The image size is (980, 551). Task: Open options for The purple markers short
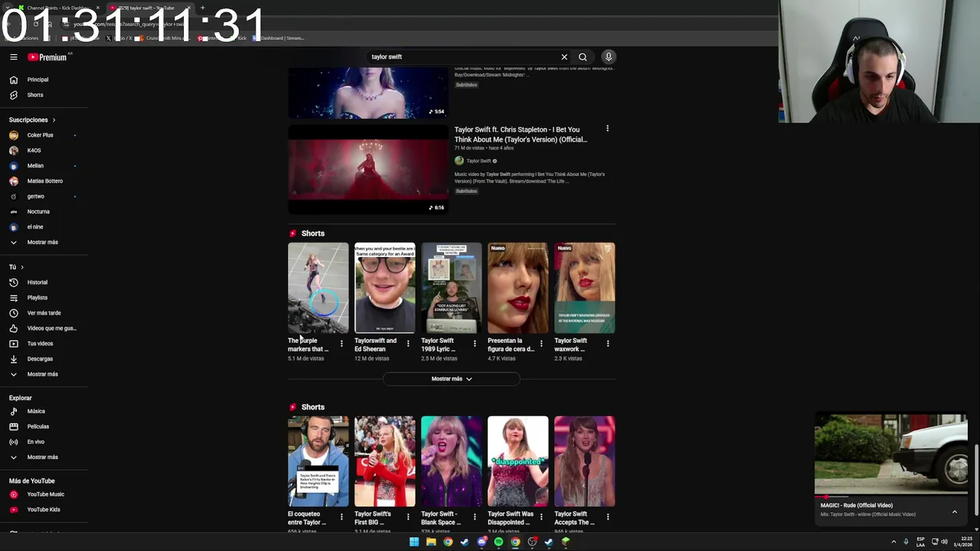pyautogui.click(x=341, y=344)
